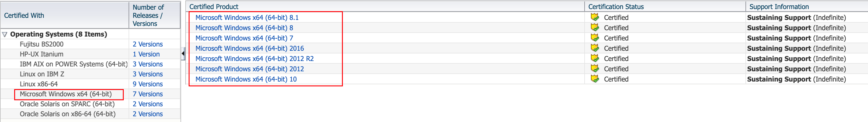The width and height of the screenshot is (868, 122).
Task: Collapse the left panel with splitter arrow
Action: coord(183,53)
